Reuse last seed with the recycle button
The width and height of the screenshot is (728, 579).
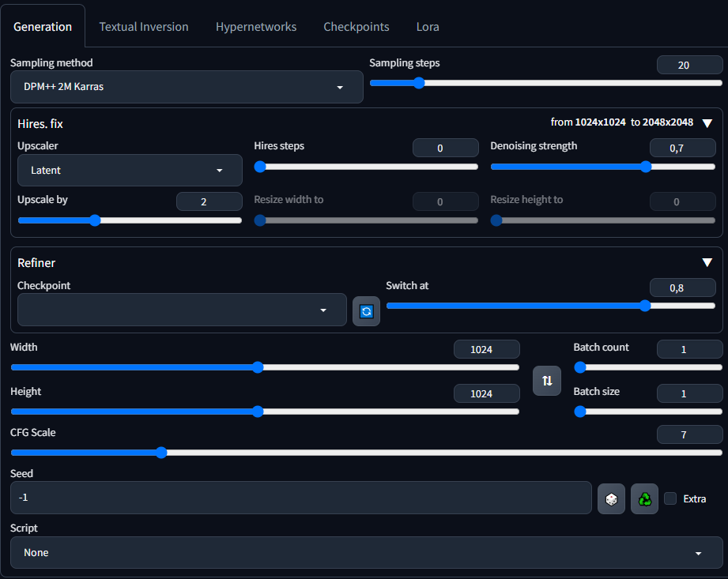(645, 498)
